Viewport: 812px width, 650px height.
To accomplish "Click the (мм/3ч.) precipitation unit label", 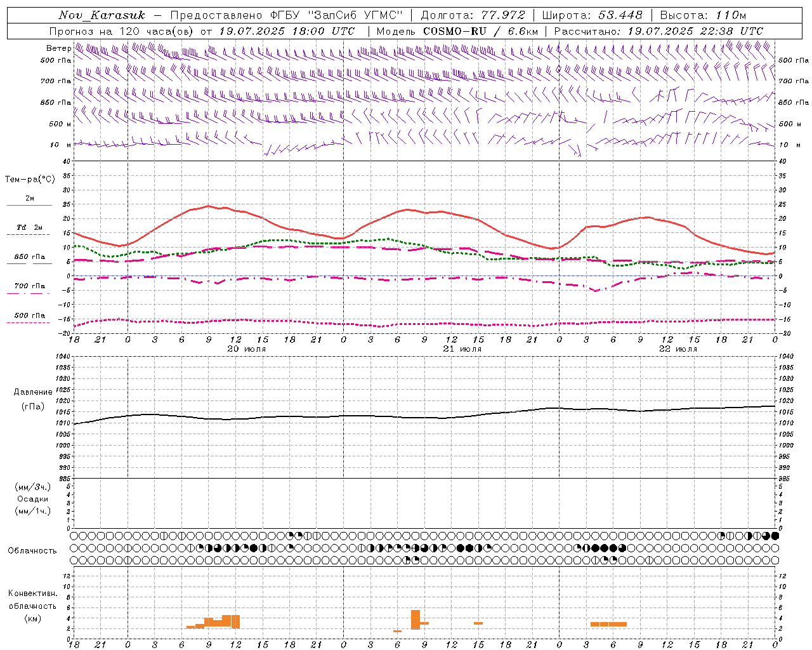I will pos(33,487).
